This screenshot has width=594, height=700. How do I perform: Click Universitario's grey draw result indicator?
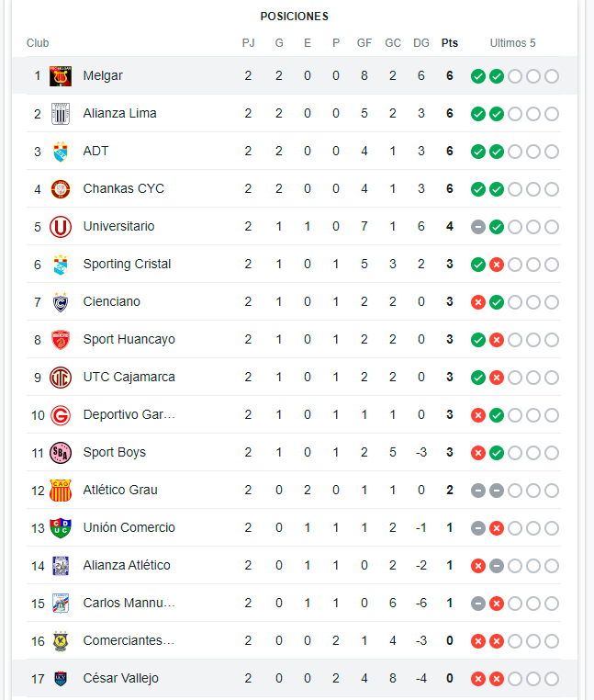[478, 227]
